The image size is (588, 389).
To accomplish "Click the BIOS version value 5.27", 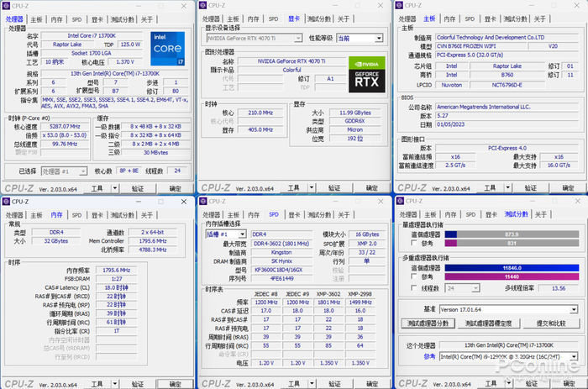I will (x=507, y=116).
